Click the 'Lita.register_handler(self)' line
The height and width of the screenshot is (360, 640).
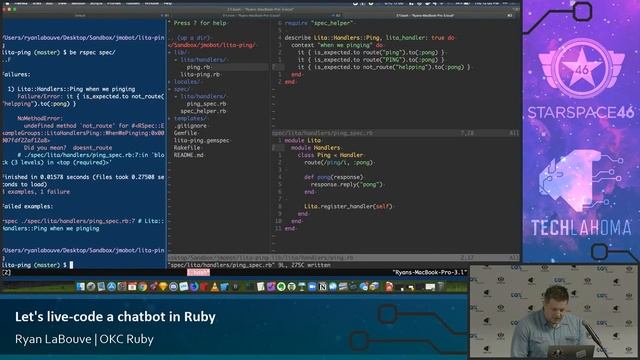pos(348,207)
